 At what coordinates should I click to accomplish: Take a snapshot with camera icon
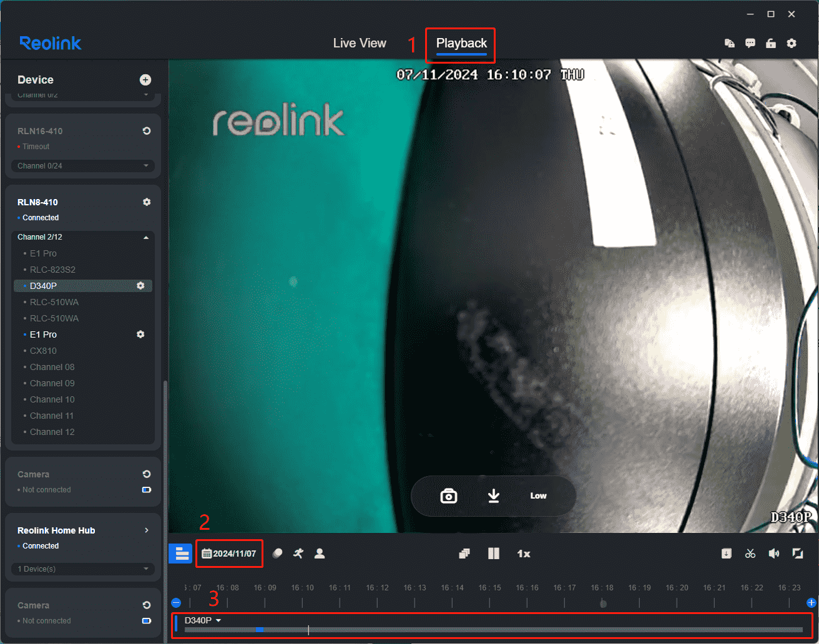coord(449,496)
